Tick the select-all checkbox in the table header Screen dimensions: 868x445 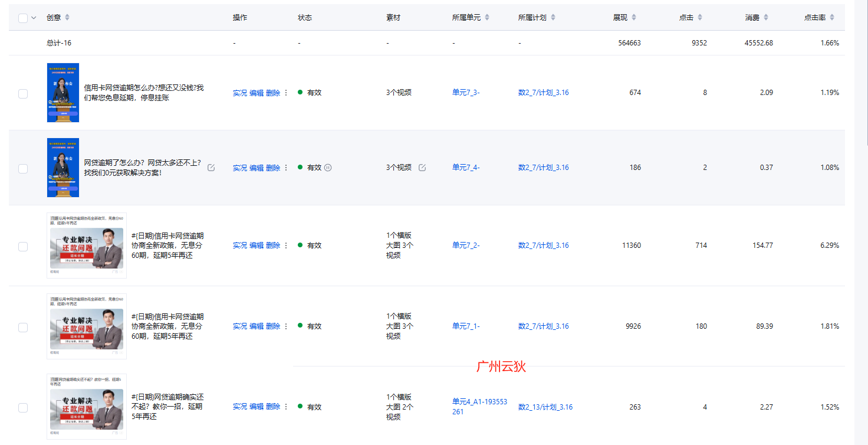[23, 18]
